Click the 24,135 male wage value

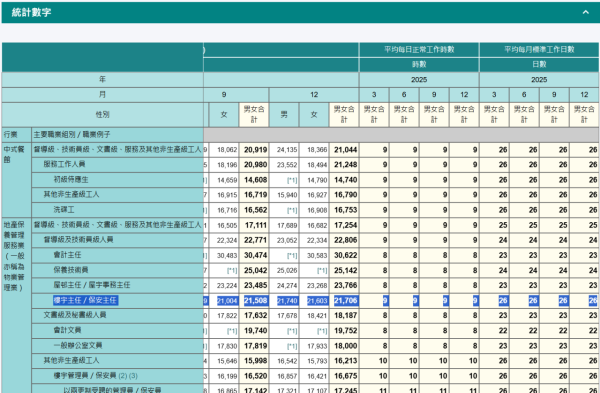tap(287, 150)
